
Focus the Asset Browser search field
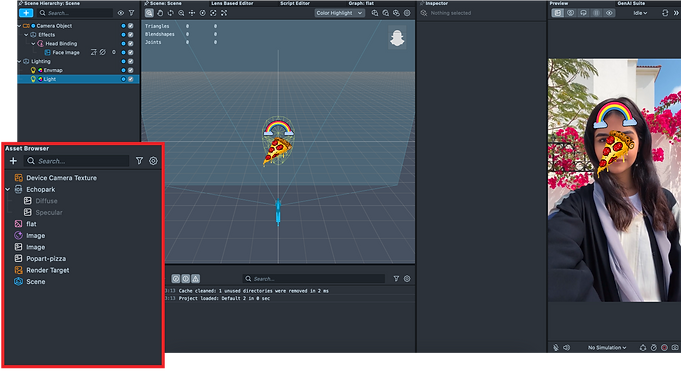pyautogui.click(x=76, y=161)
